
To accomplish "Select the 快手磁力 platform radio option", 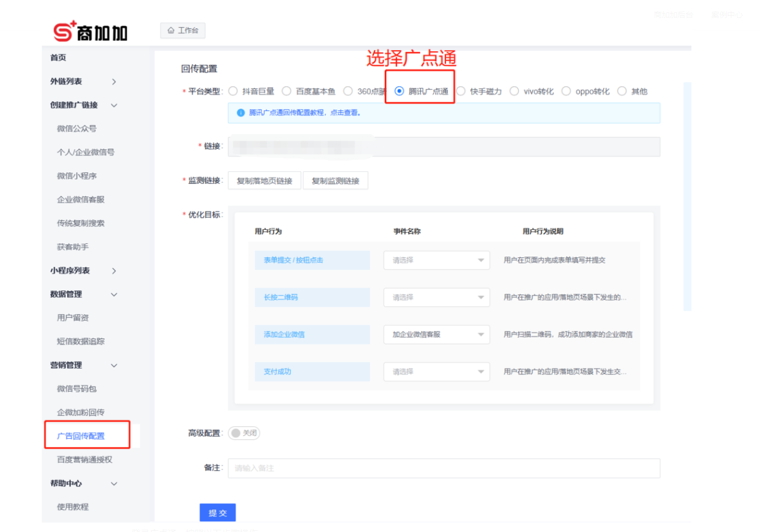I will click(x=461, y=91).
